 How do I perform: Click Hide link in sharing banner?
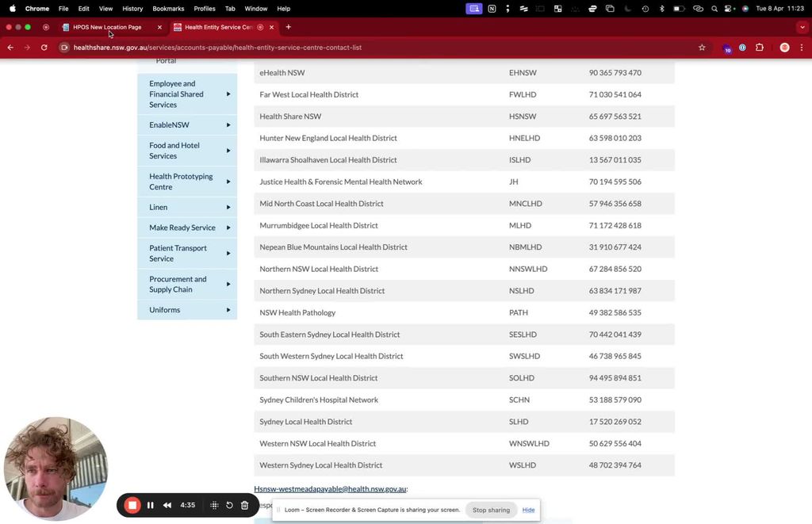pyautogui.click(x=528, y=510)
